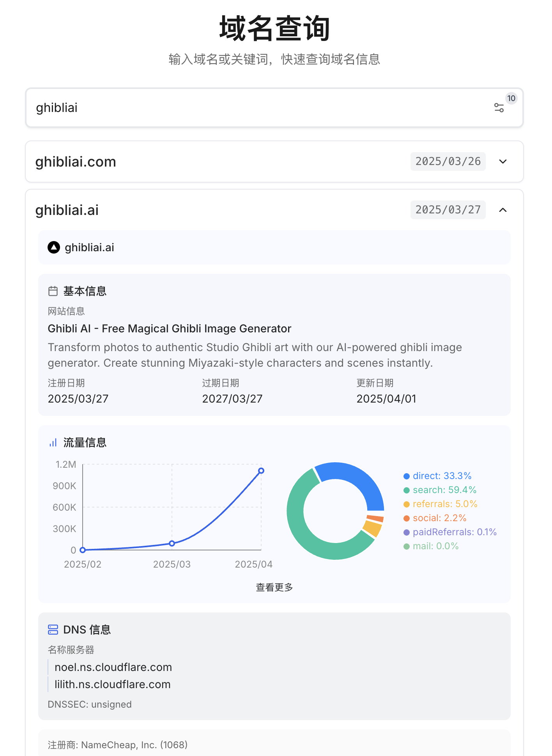Screen dimensions: 552x756
Task: Click the expiry date value 2027/03/27
Action: pyautogui.click(x=232, y=399)
